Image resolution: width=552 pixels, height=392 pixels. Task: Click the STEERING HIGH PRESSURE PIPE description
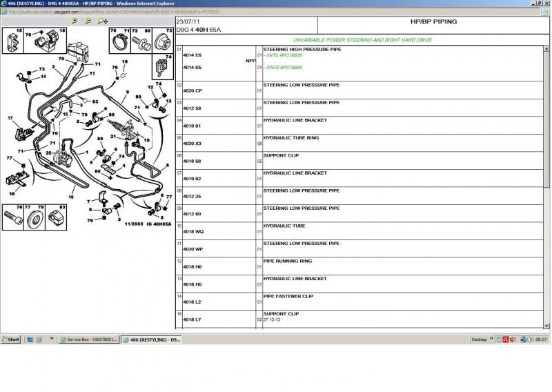tap(302, 49)
